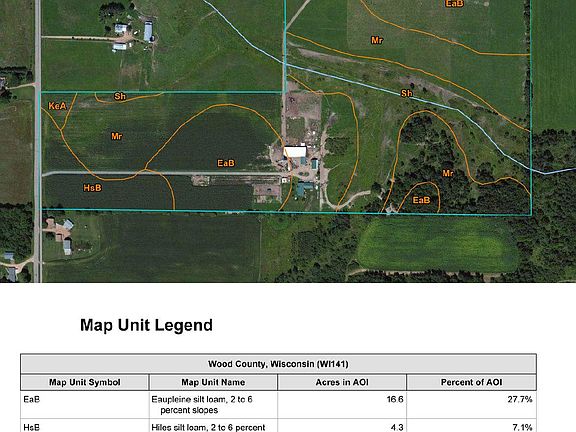This screenshot has height=432, width=576.
Task: Click the Eaupleine silt loam name cell
Action: (213, 404)
